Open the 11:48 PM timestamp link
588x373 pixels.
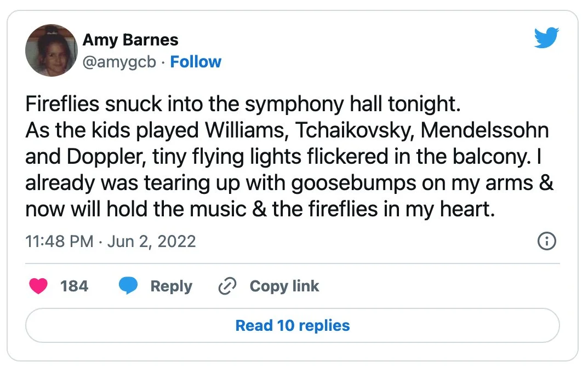59,242
